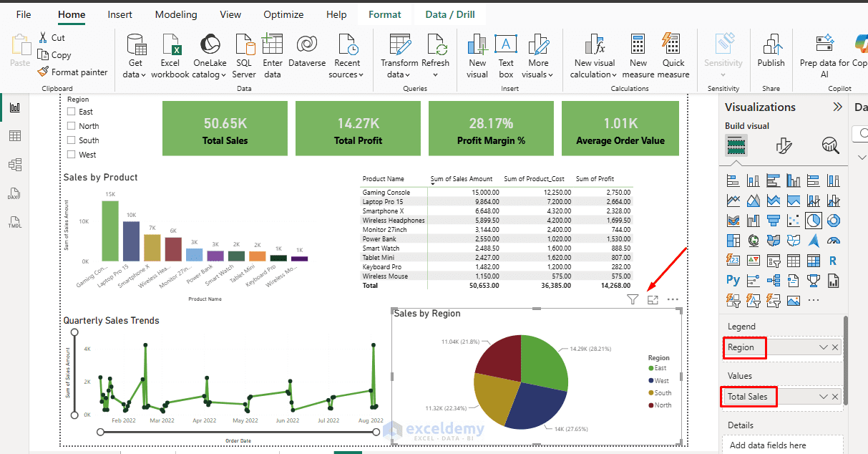
Task: Select the line chart visual icon
Action: pyautogui.click(x=733, y=201)
